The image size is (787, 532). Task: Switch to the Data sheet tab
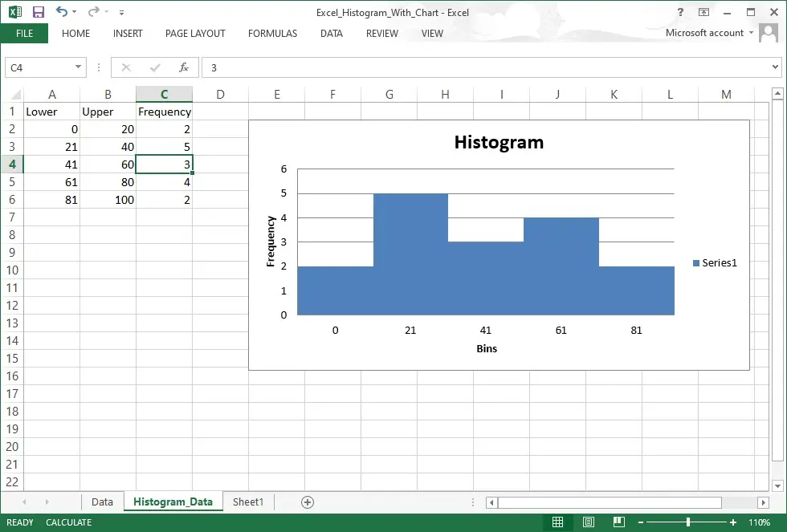coord(102,502)
